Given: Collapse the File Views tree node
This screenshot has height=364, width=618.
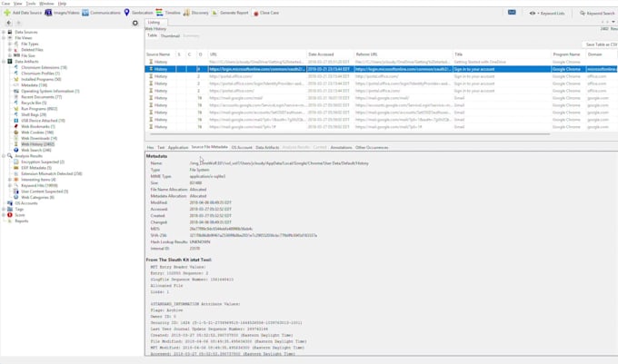Looking at the screenshot, I should pyautogui.click(x=4, y=38).
